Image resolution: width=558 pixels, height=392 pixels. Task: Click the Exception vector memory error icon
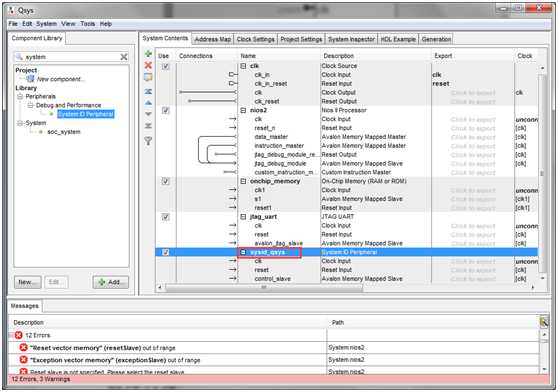pos(23,360)
